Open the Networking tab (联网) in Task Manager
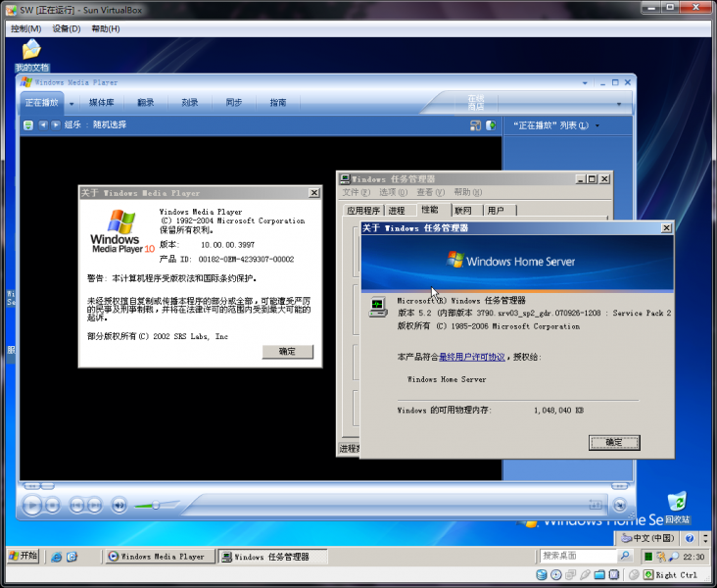The width and height of the screenshot is (717, 588). pos(463,211)
